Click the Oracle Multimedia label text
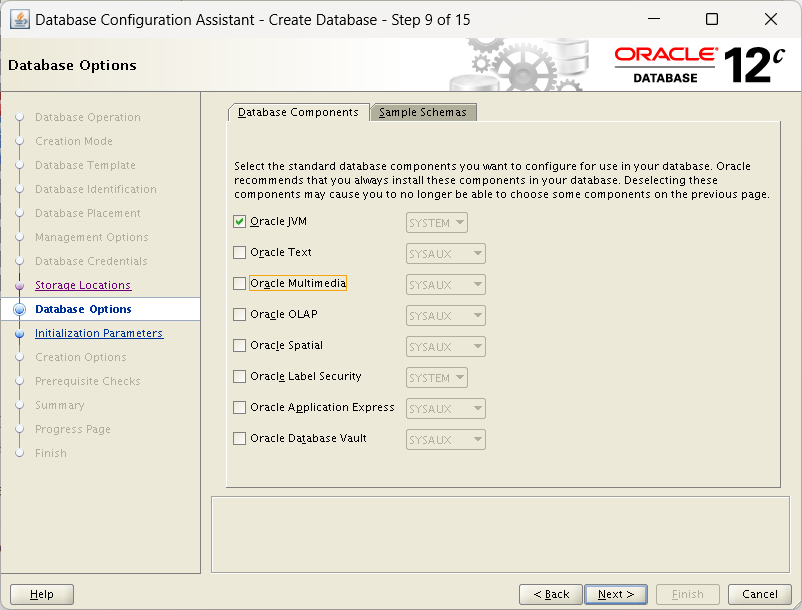The height and width of the screenshot is (610, 802). pyautogui.click(x=298, y=283)
